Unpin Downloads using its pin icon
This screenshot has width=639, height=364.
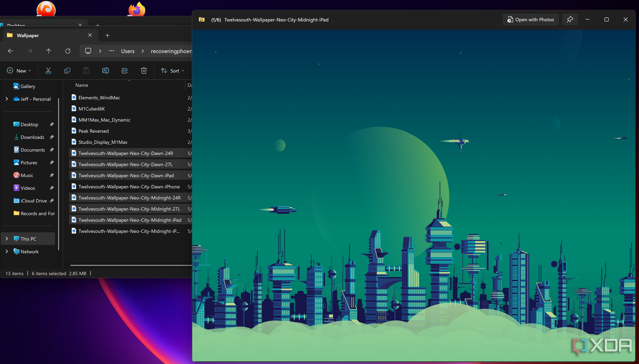(52, 137)
